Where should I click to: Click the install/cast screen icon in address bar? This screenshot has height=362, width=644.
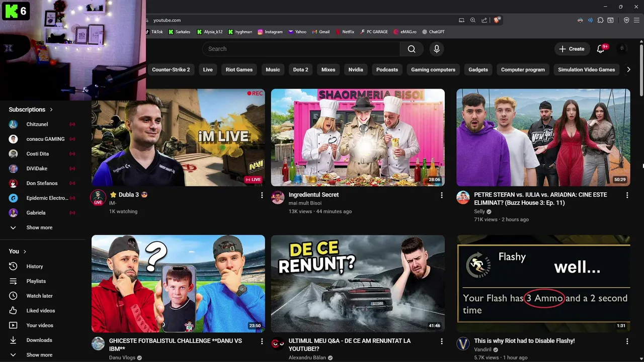pyautogui.click(x=461, y=20)
